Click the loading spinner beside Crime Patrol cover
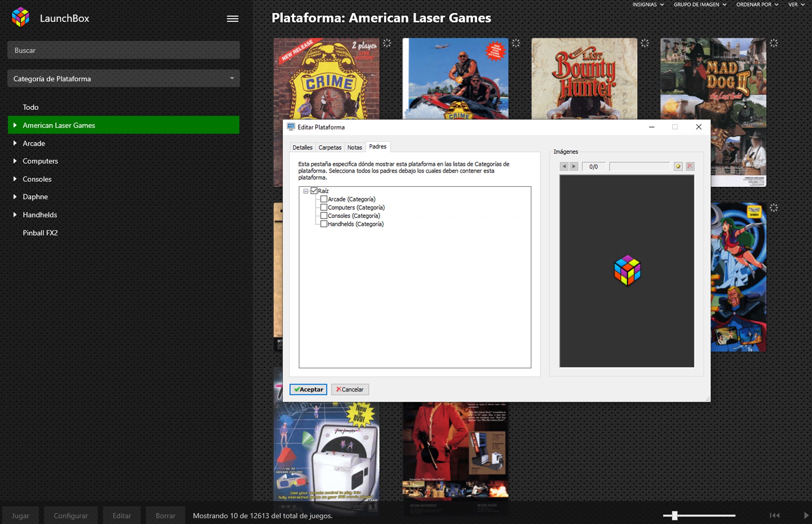The height and width of the screenshot is (524, 812). (387, 43)
